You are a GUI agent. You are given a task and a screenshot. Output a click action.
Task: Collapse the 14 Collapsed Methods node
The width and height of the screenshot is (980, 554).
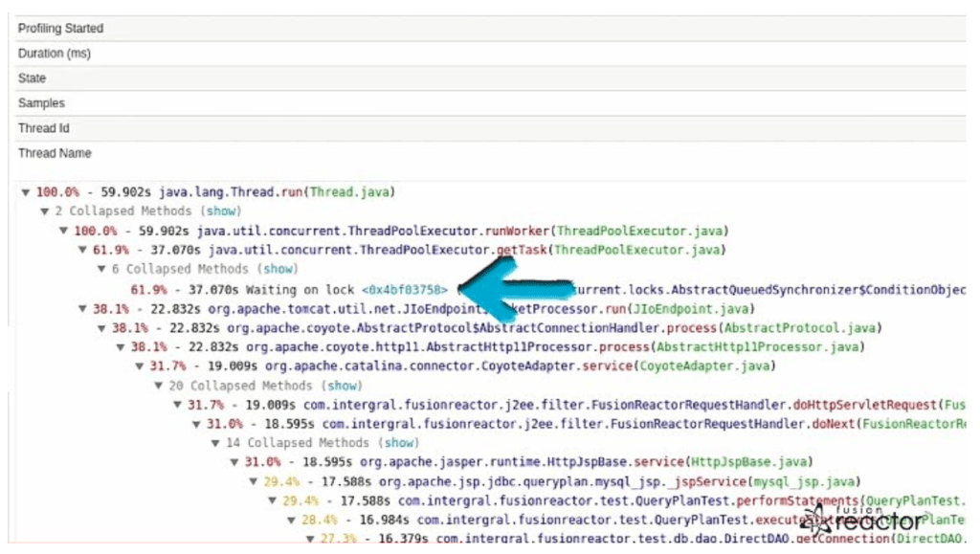[x=215, y=443]
